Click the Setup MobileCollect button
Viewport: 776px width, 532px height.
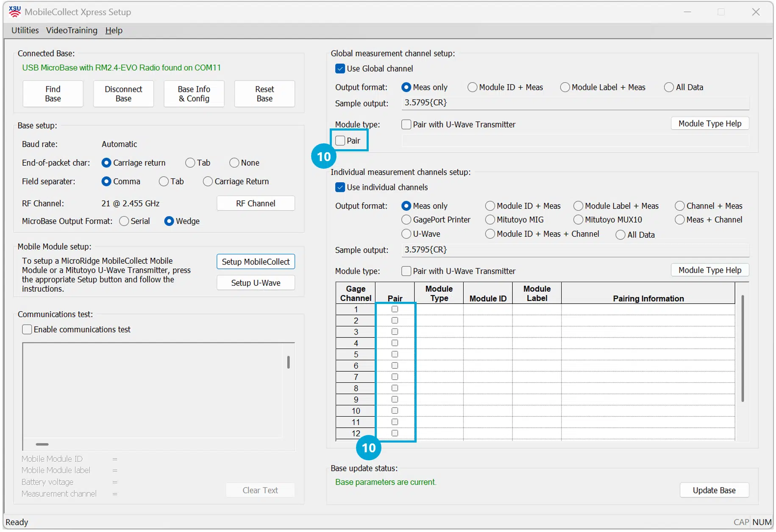tap(256, 262)
